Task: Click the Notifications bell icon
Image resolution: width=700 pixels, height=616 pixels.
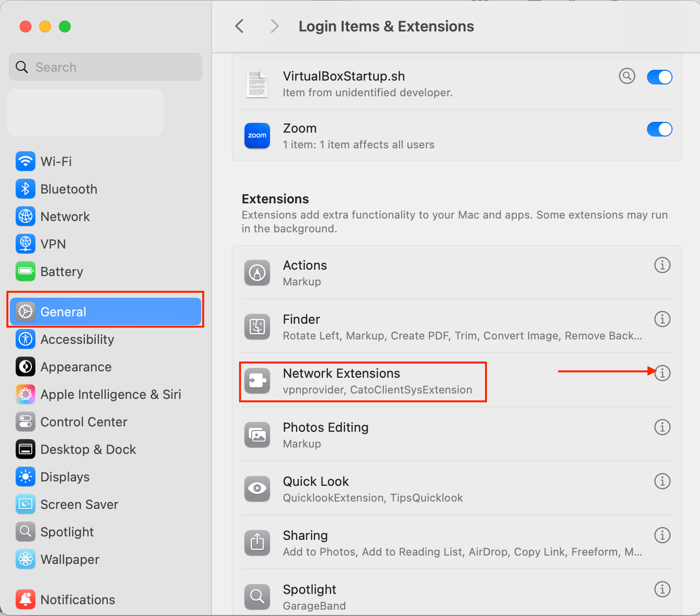Action: [x=26, y=599]
